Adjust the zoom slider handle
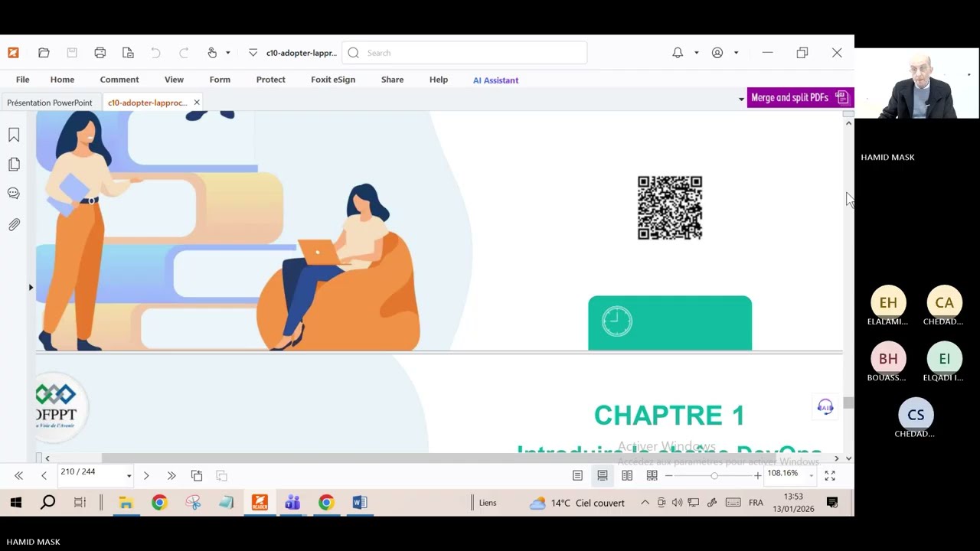This screenshot has width=980, height=551. 714,475
